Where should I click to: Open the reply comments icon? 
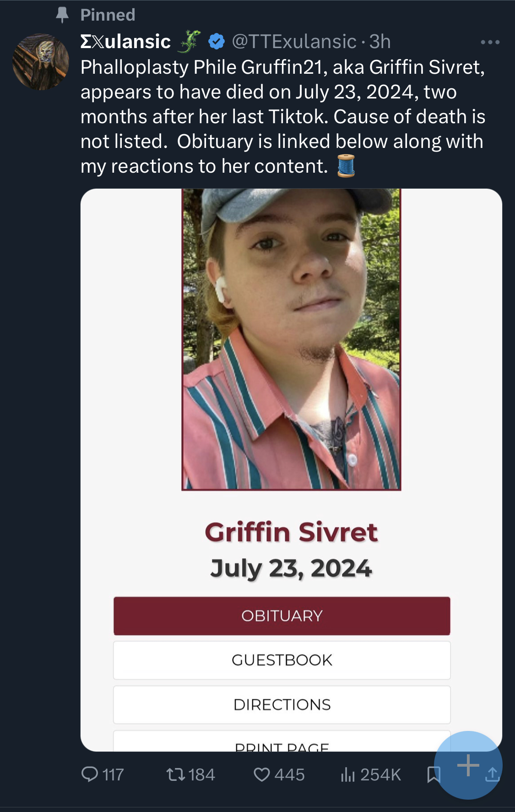90,774
